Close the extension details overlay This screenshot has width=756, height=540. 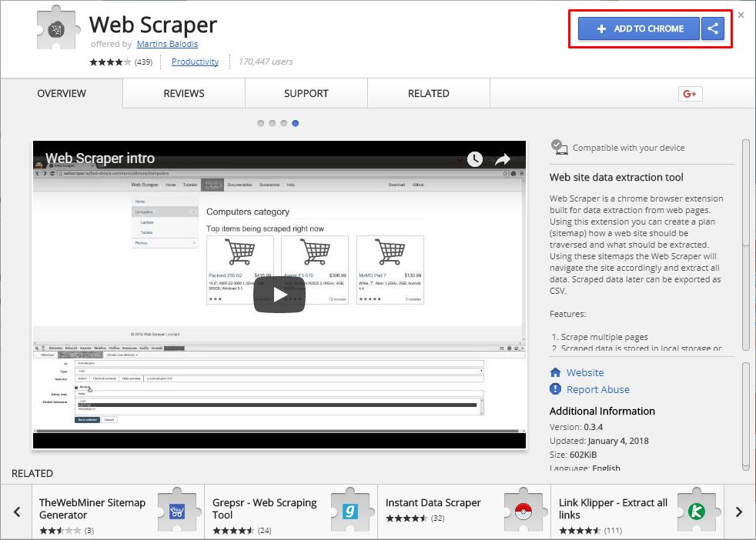click(x=741, y=15)
